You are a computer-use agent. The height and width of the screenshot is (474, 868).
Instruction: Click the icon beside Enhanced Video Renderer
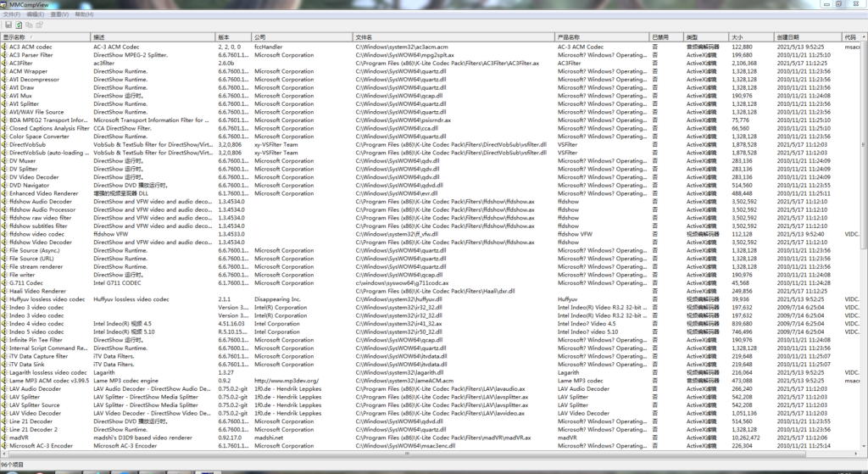pyautogui.click(x=4, y=194)
